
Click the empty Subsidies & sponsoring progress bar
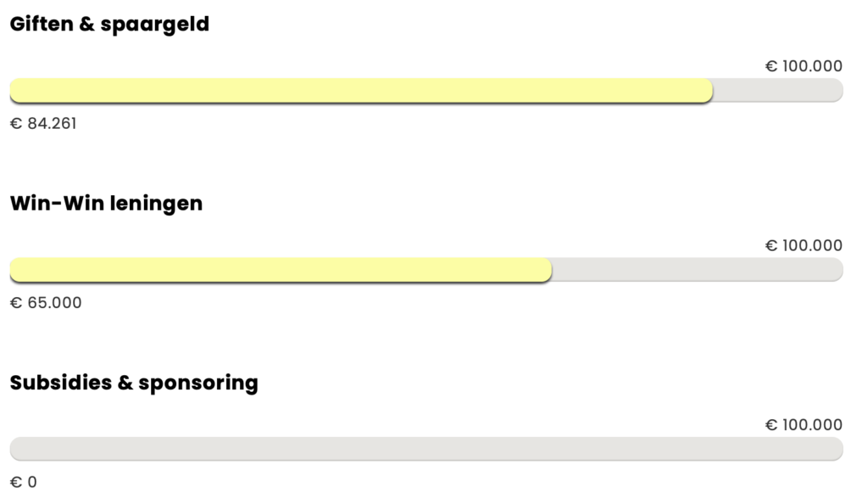[426, 449]
